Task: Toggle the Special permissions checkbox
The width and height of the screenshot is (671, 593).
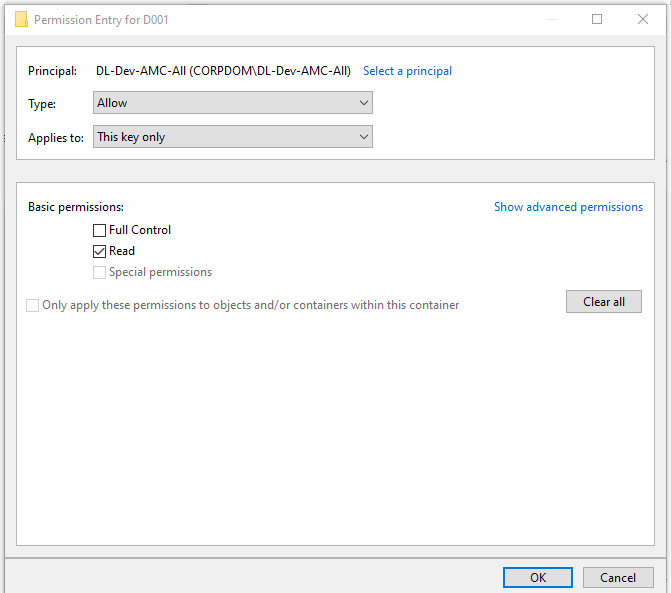Action: [99, 272]
